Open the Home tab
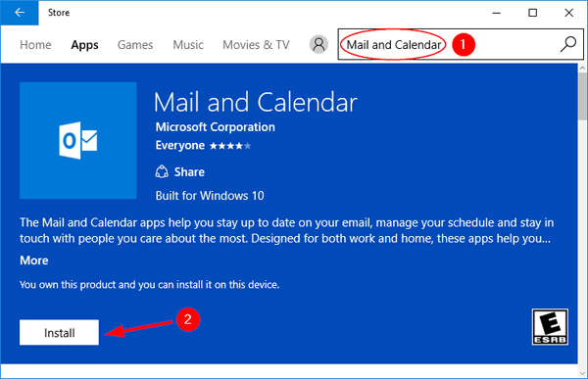Image resolution: width=588 pixels, height=379 pixels. pos(35,45)
